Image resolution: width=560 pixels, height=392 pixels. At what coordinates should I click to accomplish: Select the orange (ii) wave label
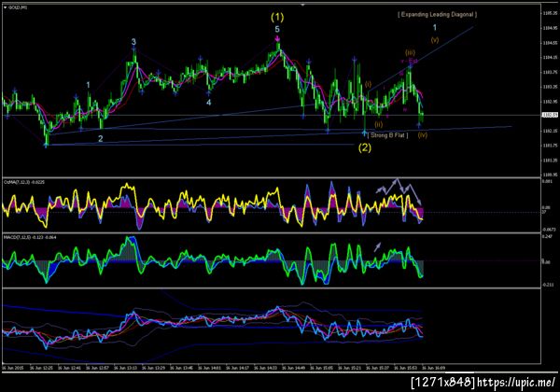click(379, 124)
